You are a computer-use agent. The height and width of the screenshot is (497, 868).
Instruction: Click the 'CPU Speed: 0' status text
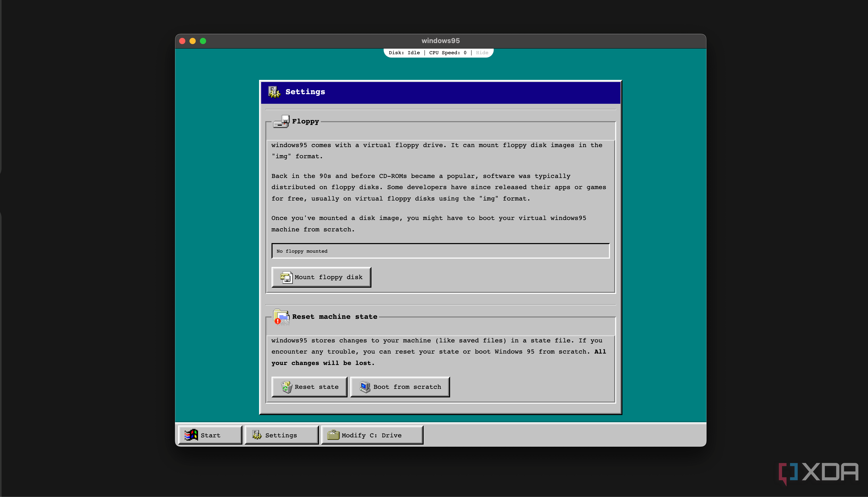click(448, 53)
